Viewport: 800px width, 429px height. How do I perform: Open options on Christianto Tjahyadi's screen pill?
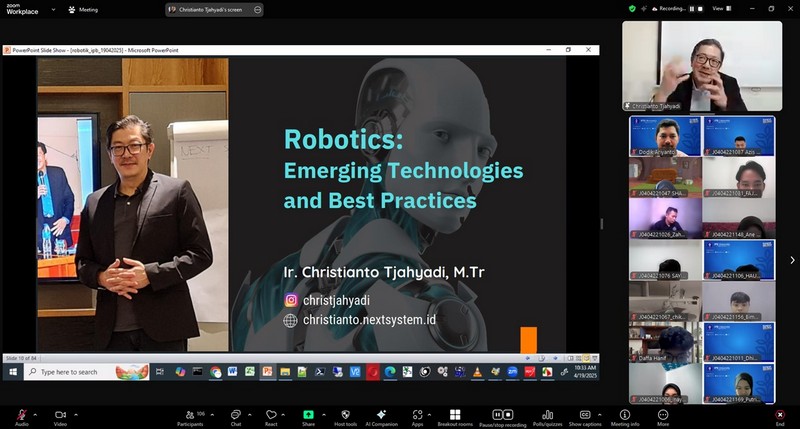[258, 9]
